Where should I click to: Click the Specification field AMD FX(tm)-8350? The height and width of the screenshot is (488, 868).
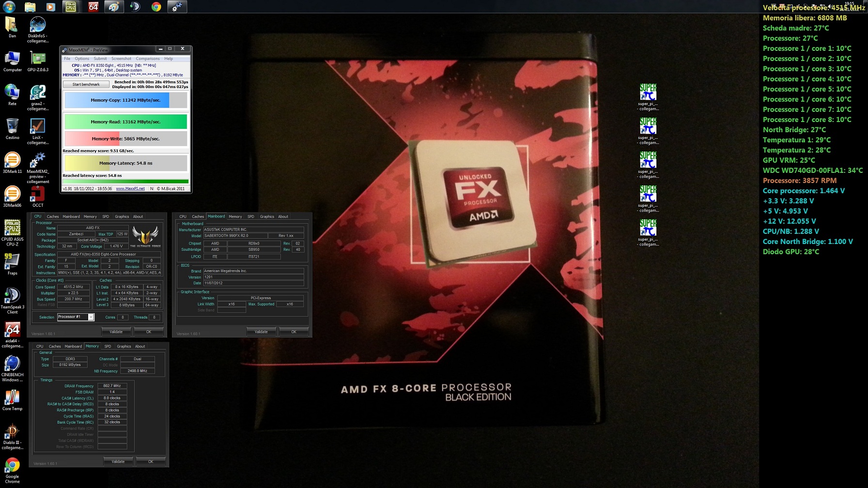(109, 254)
